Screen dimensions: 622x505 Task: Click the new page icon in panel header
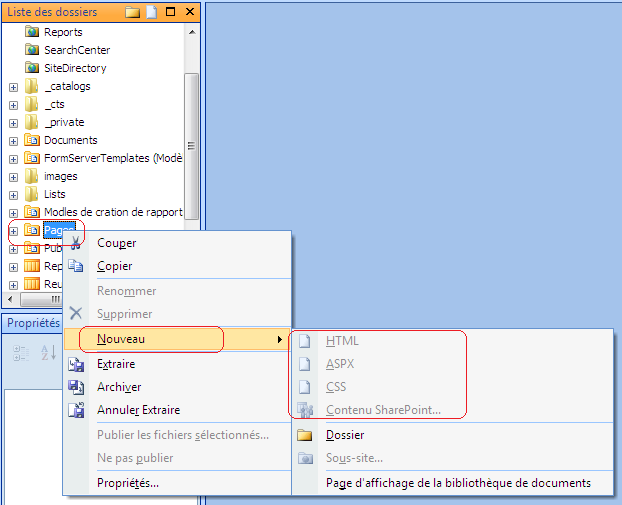tap(151, 12)
